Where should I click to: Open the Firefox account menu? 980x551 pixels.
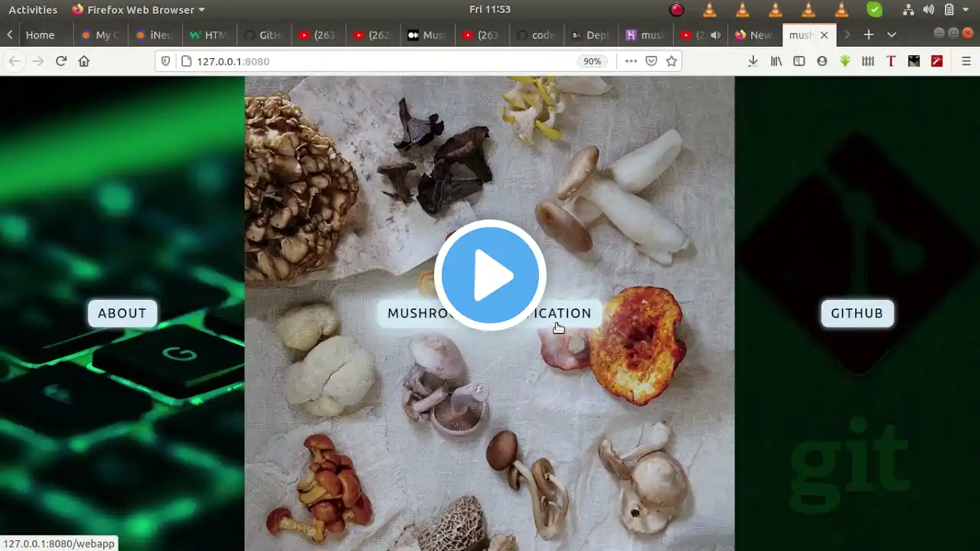point(822,61)
